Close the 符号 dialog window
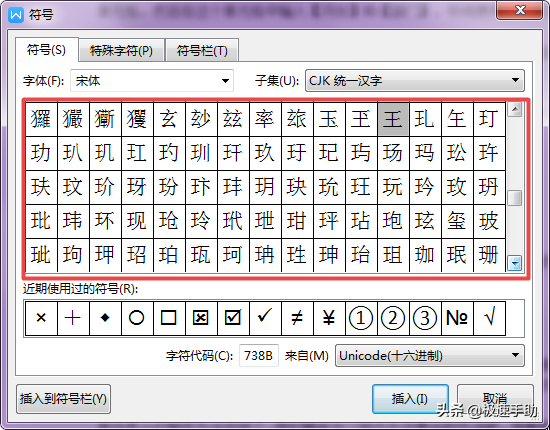Image resolution: width=550 pixels, height=430 pixels. [x=520, y=11]
